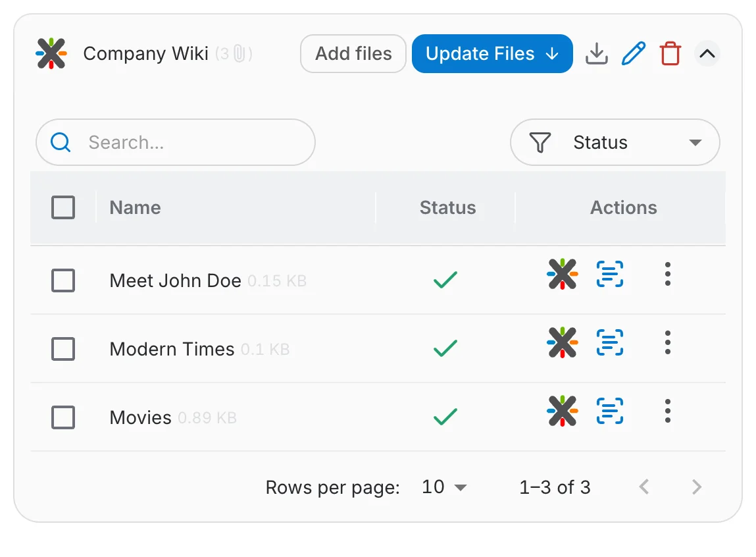756x557 pixels.
Task: Open the colorful X icon for Meet John Doe
Action: tap(562, 274)
